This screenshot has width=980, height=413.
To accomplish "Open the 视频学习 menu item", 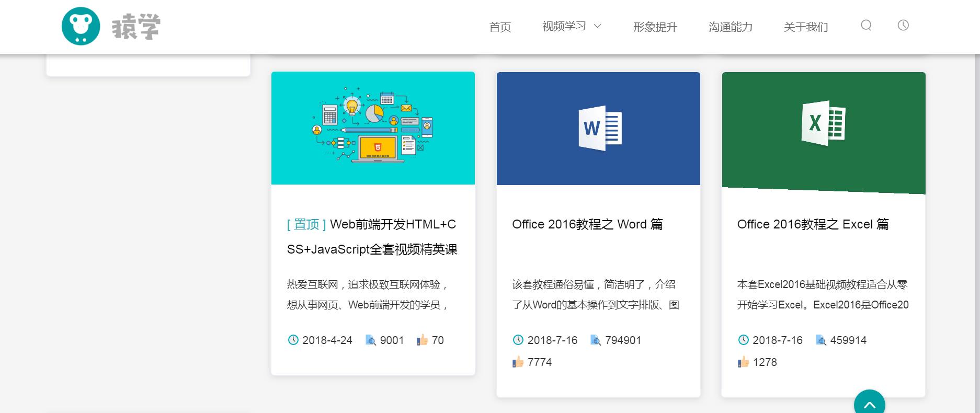I will [x=564, y=26].
